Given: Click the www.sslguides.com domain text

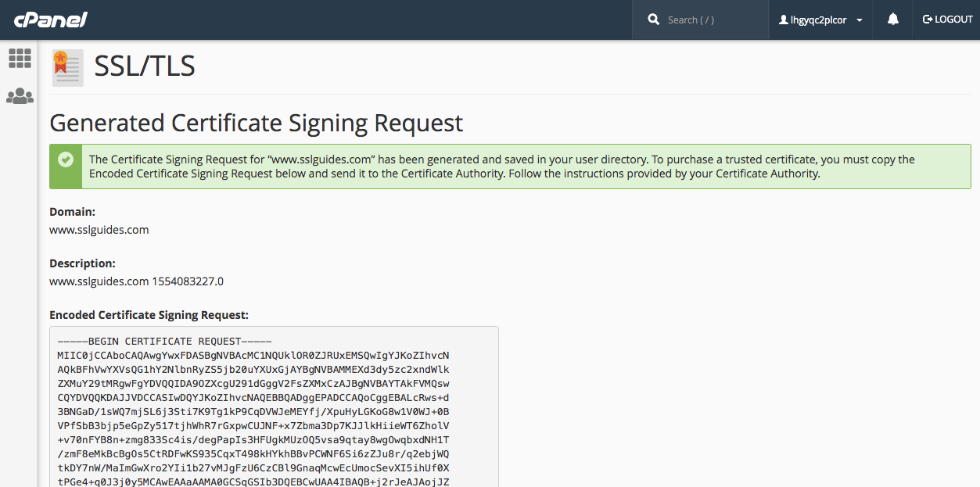Looking at the screenshot, I should coord(99,229).
